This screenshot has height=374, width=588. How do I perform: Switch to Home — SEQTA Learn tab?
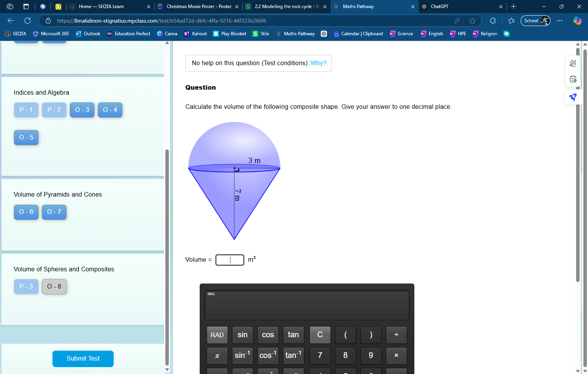pos(110,7)
